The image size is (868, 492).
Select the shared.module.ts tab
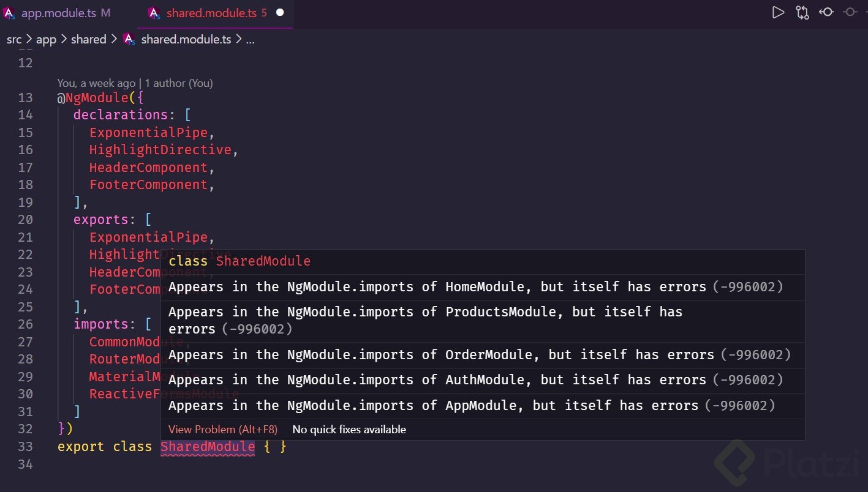[x=211, y=13]
